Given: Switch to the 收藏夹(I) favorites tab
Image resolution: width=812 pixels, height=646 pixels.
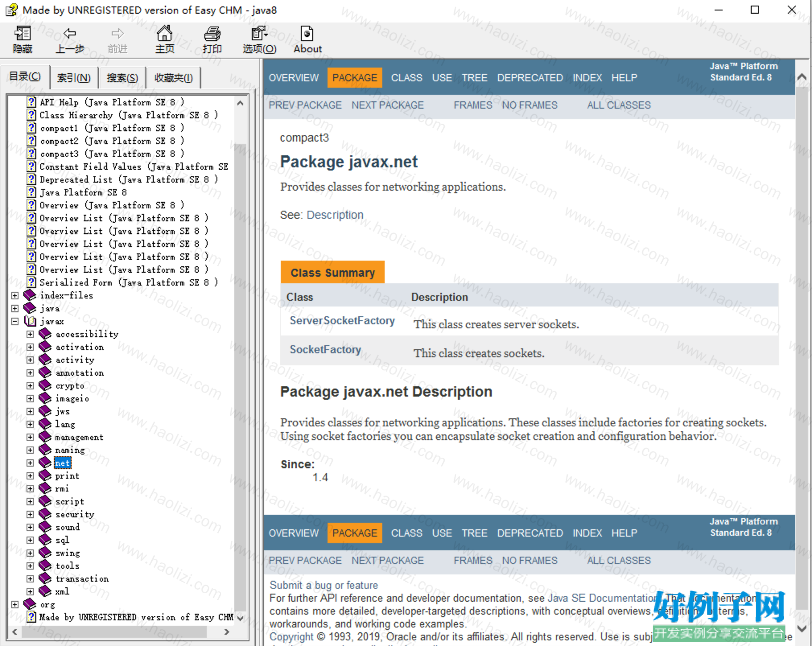Looking at the screenshot, I should [x=173, y=78].
